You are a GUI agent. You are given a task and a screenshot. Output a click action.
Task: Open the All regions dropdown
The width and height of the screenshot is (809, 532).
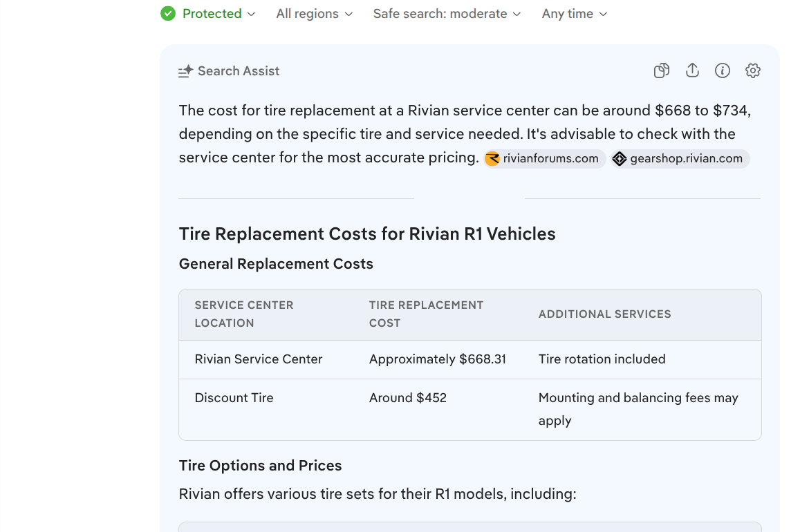pyautogui.click(x=314, y=14)
